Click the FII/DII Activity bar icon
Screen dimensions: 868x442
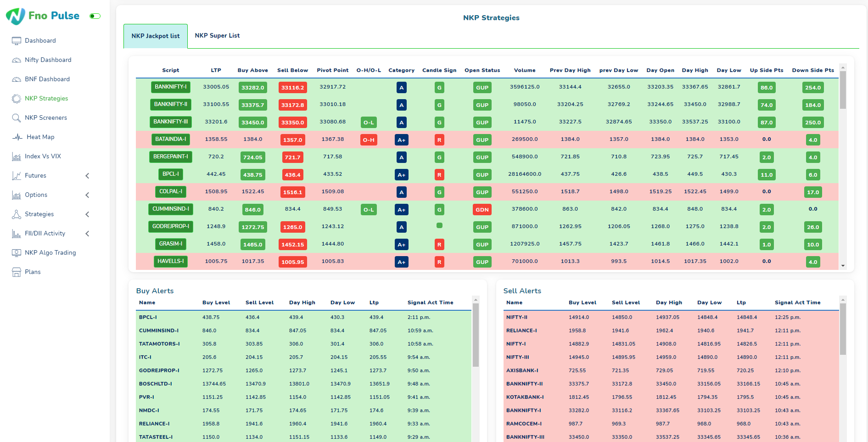(17, 234)
